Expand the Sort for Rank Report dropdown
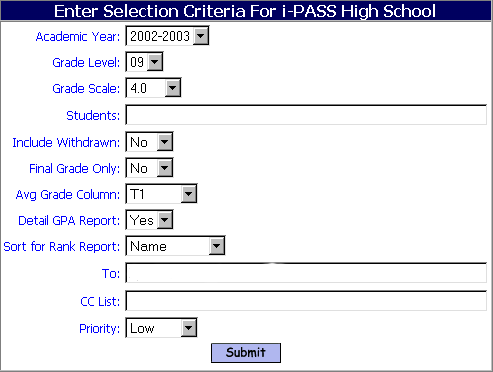Image resolution: width=493 pixels, height=372 pixels. 175,246
